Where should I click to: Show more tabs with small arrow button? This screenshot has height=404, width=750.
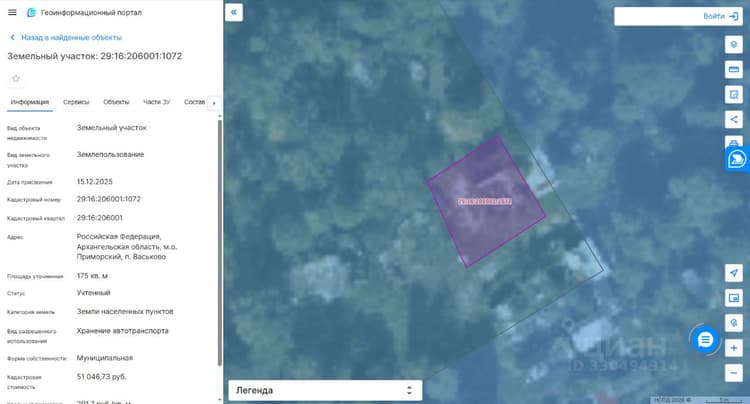click(214, 103)
